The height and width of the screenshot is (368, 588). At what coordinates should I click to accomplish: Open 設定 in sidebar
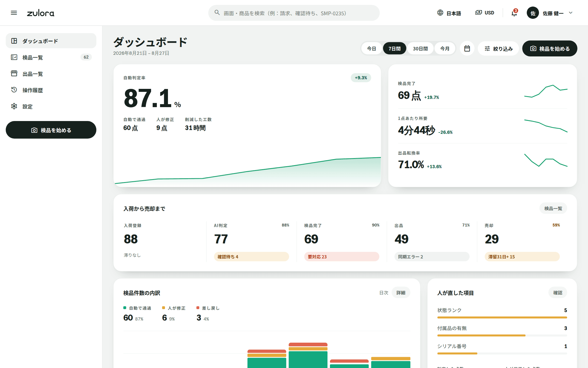51,106
